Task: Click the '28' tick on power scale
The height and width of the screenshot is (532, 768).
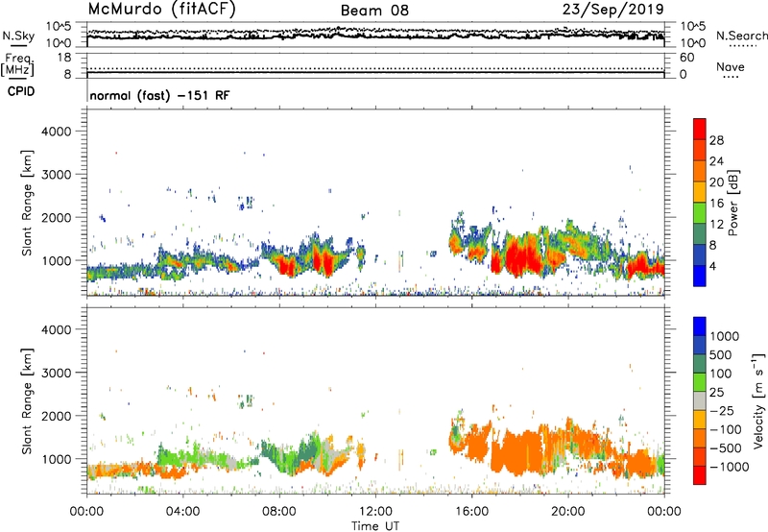Action: coord(716,140)
